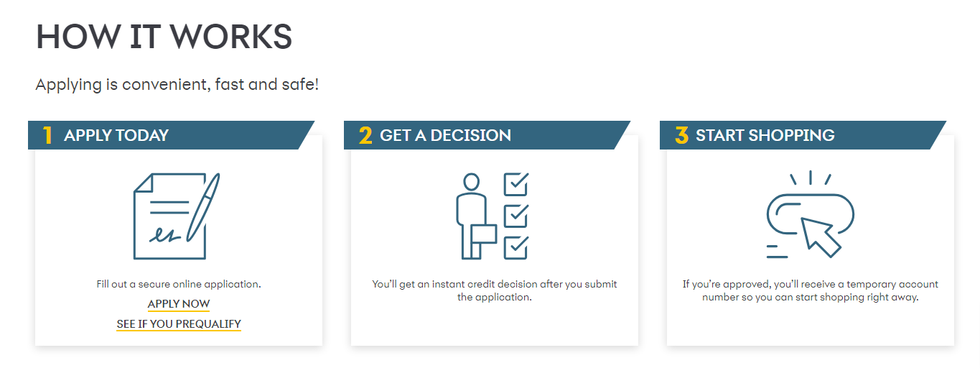Select the APPLY TODAY header banner
Viewport: 980px width, 386px height.
(x=172, y=135)
